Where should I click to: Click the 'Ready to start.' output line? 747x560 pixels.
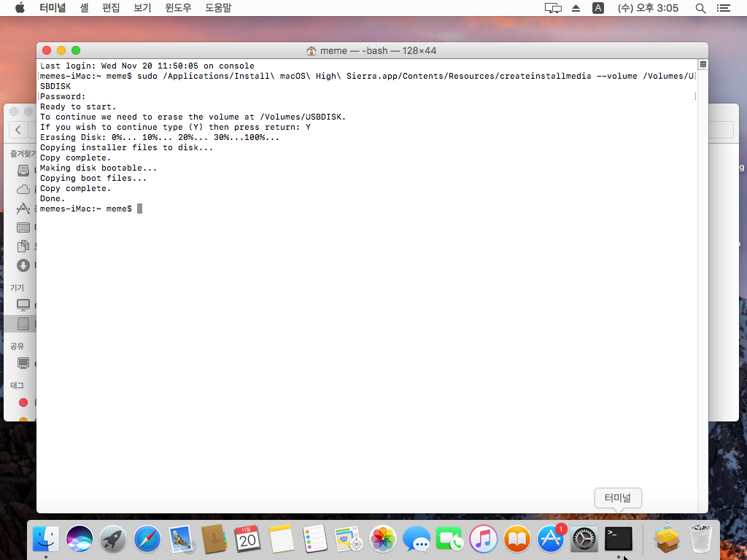click(78, 106)
